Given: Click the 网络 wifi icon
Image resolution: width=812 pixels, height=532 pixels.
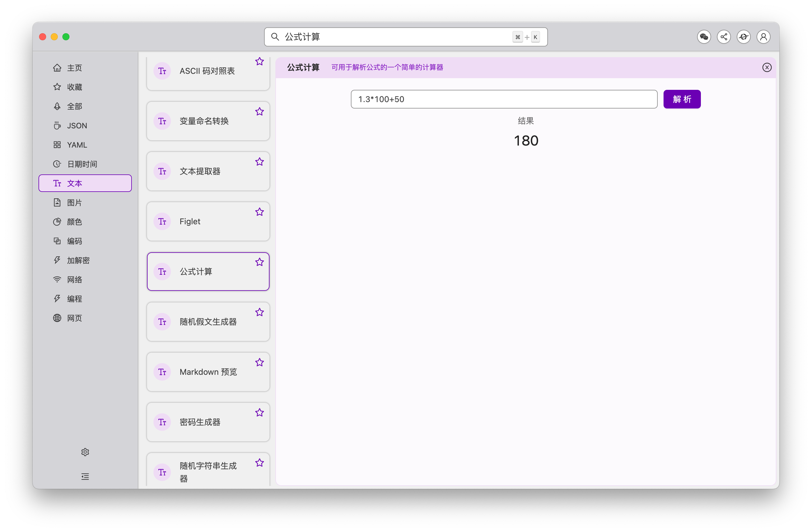Looking at the screenshot, I should 57,280.
